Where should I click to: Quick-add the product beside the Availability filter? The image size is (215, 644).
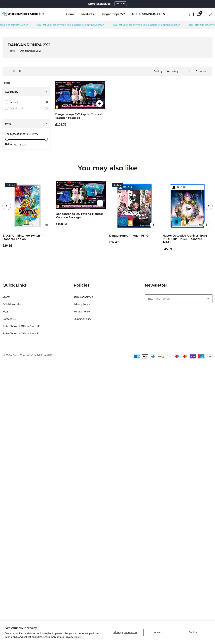pyautogui.click(x=100, y=103)
